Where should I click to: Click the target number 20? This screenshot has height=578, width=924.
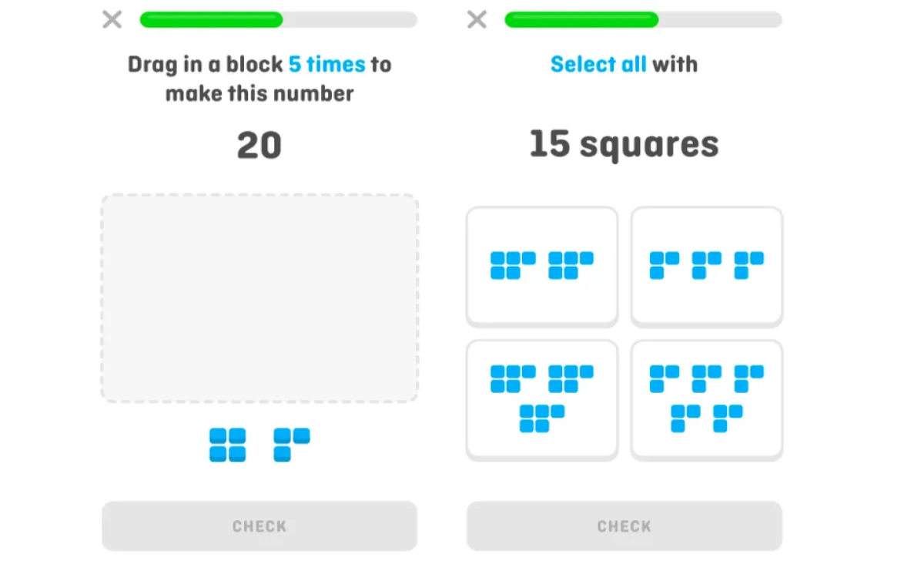(x=259, y=145)
